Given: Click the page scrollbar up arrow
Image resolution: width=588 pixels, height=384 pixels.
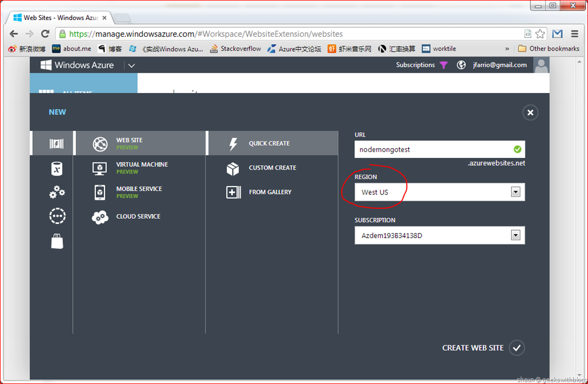Looking at the screenshot, I should 580,61.
